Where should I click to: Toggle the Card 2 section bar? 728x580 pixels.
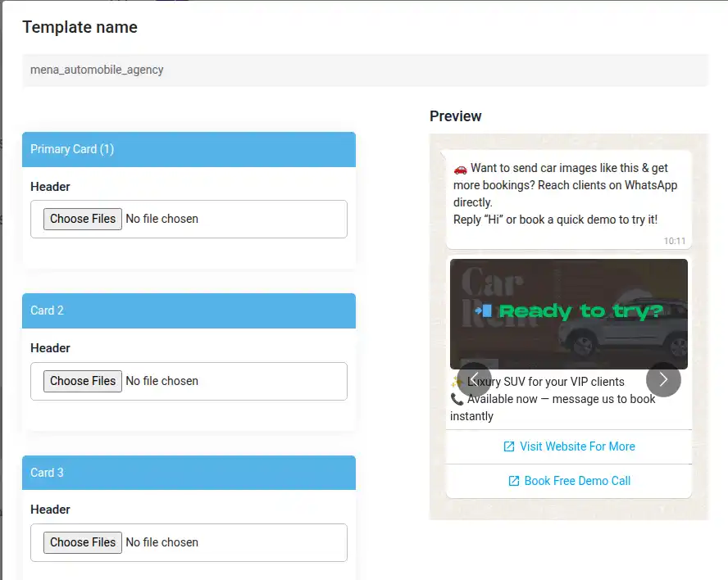(189, 310)
